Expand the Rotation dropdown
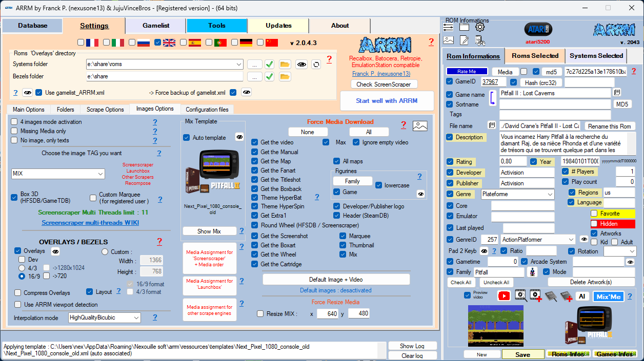Screen dimensions: 644x361 632,251
